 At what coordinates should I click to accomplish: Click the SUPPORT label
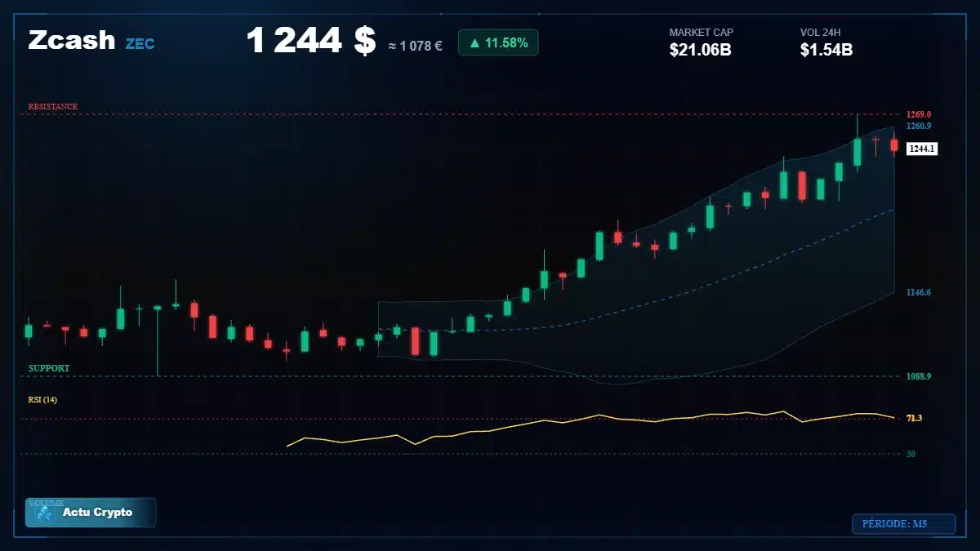(49, 369)
